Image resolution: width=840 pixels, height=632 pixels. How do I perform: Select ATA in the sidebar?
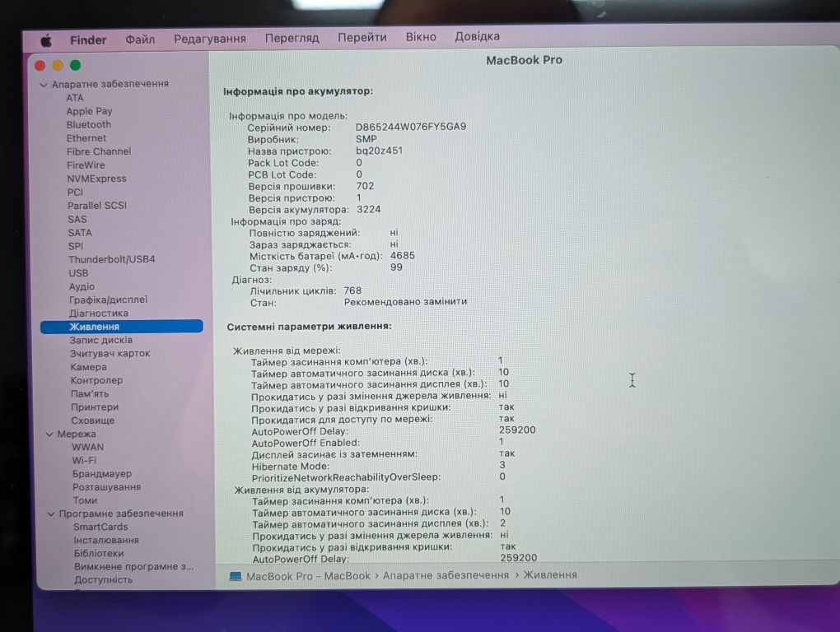coord(75,98)
